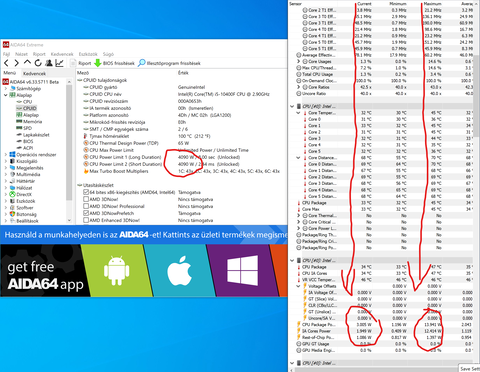This screenshot has height=372, width=480.
Task: Click the Eszközök tree item icon
Action: point(12,201)
